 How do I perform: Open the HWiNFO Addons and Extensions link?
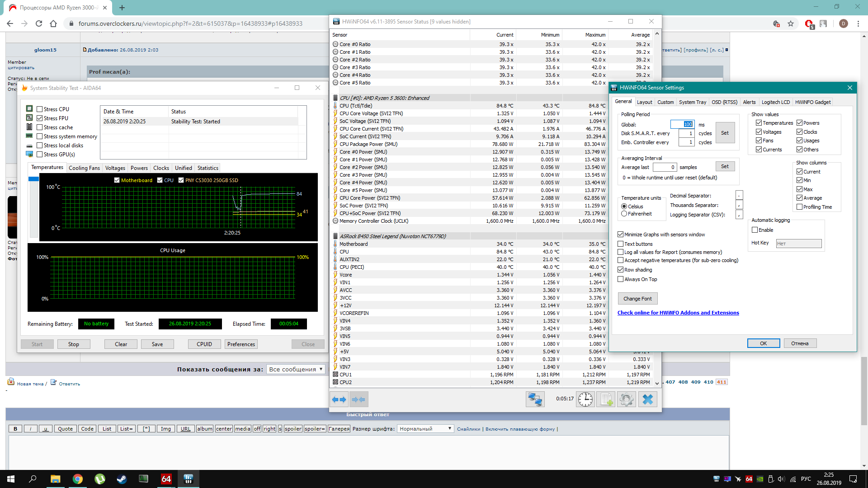pos(678,313)
